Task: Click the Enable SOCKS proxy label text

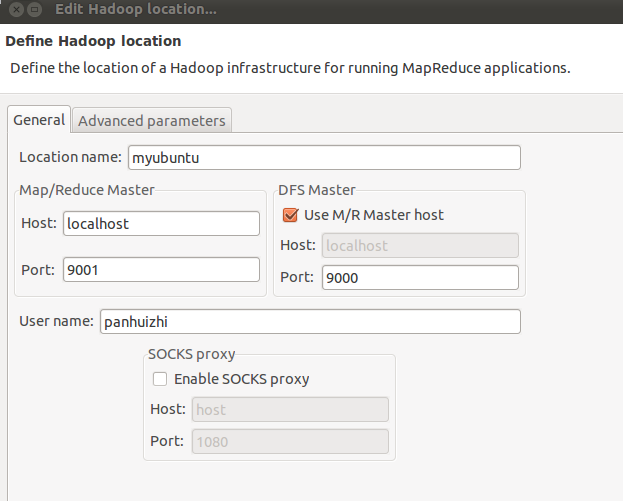Action: (242, 379)
